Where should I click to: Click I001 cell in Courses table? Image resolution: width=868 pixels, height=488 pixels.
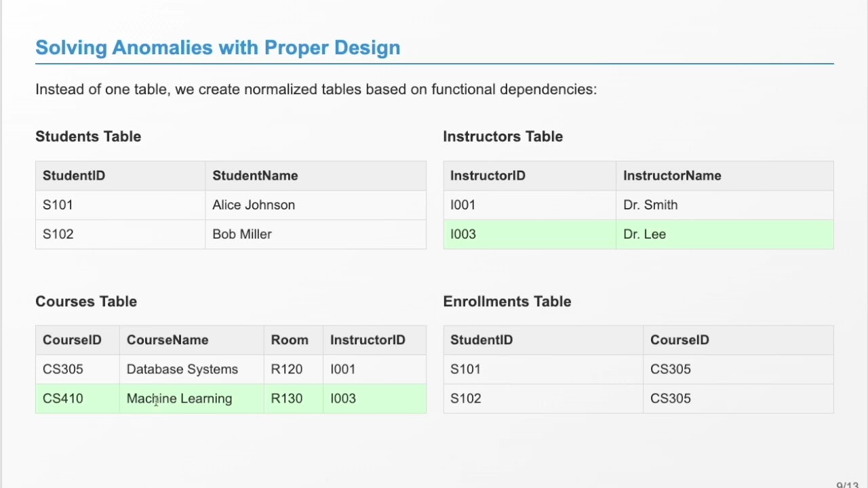(374, 369)
